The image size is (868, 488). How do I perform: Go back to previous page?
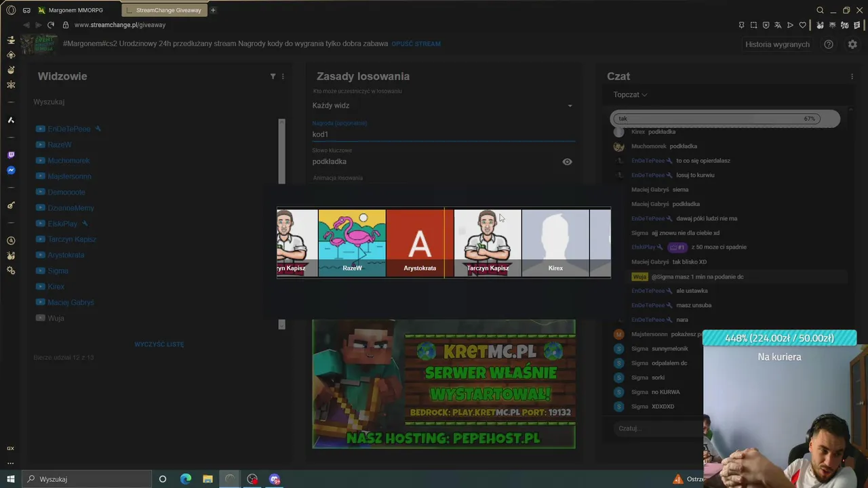(x=26, y=25)
